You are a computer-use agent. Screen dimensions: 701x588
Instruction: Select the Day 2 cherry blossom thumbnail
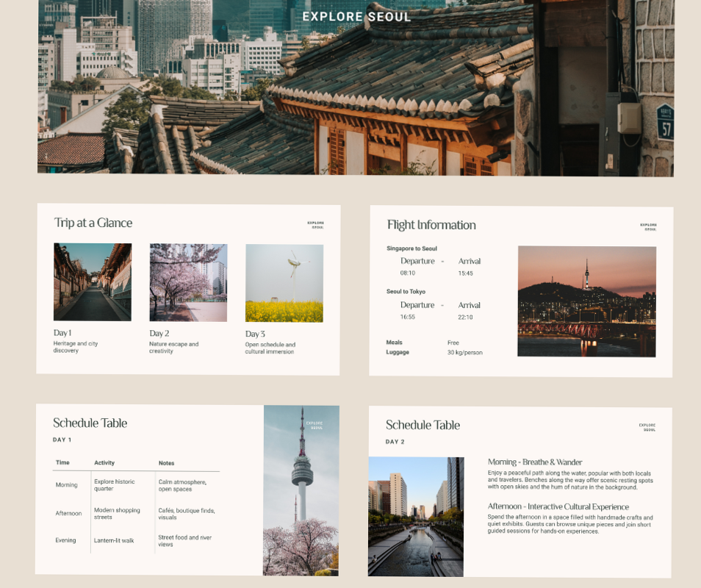[188, 282]
